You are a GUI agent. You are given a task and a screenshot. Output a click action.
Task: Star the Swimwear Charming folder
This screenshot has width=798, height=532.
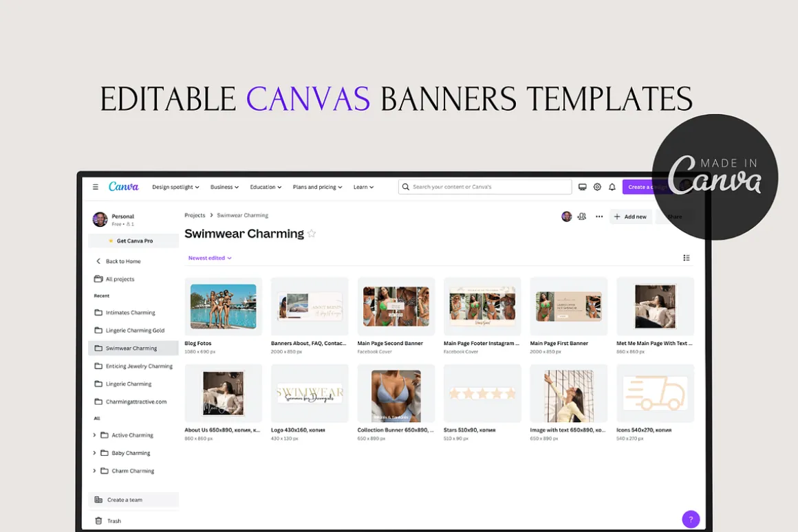(x=312, y=234)
